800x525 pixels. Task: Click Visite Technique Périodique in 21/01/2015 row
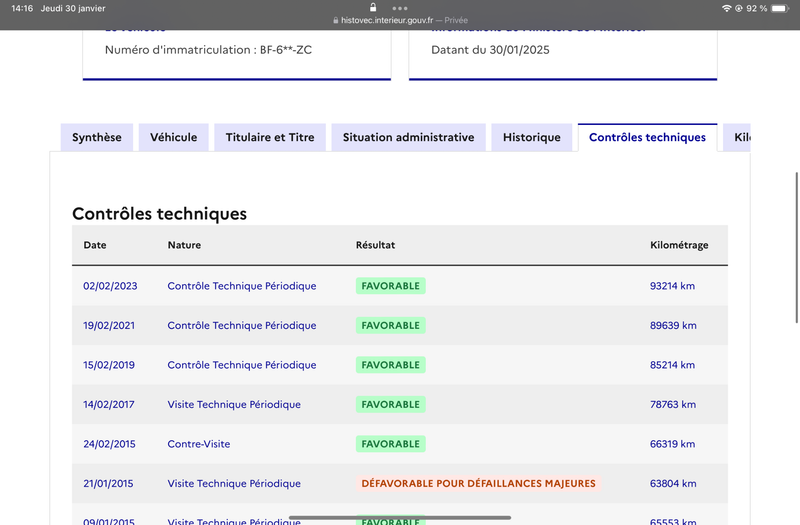[x=234, y=484]
